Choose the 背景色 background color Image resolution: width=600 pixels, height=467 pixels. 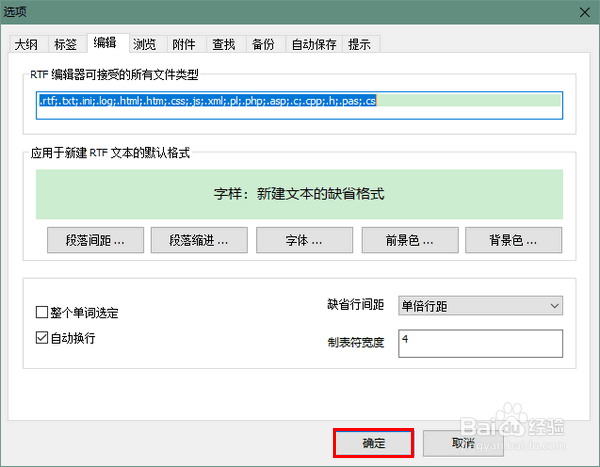point(514,240)
